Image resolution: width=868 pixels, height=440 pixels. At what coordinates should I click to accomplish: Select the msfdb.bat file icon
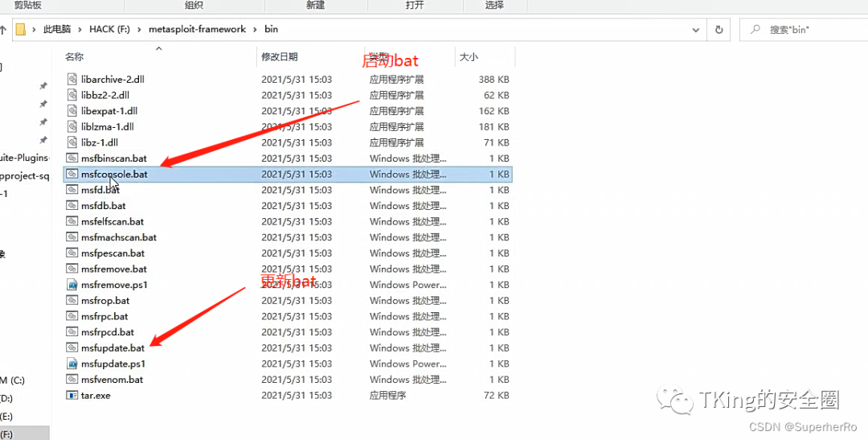72,206
